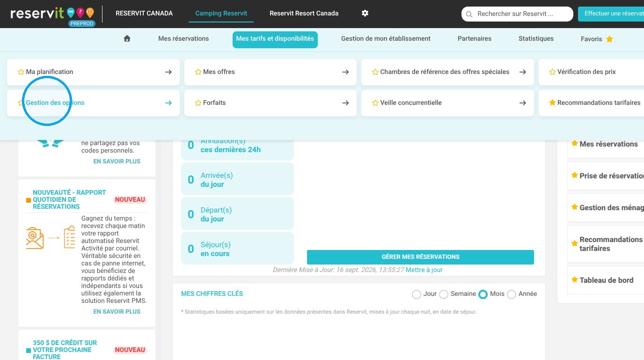This screenshot has width=644, height=360.
Task: Open Statistiques menu
Action: [536, 39]
